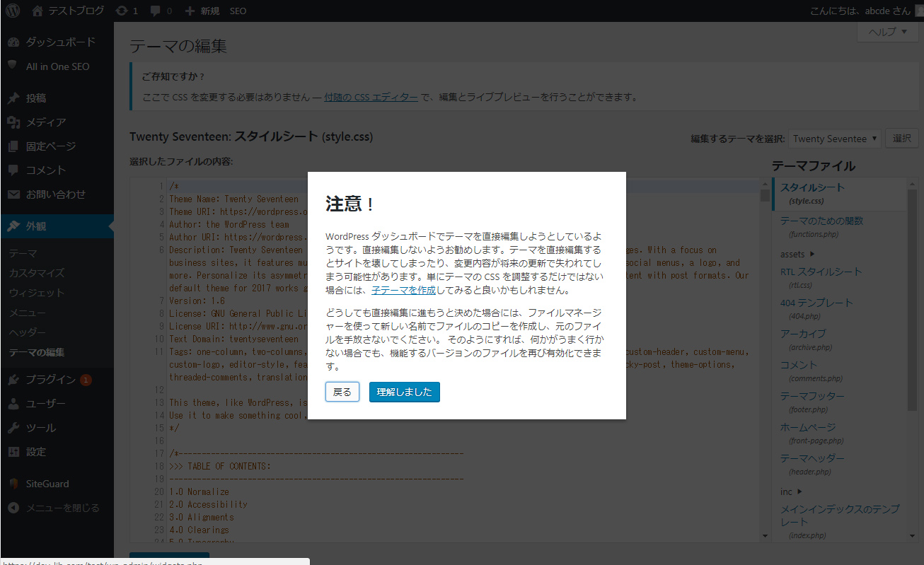This screenshot has width=924, height=565.
Task: Open ダッシュボード from the sidebar
Action: pos(59,42)
